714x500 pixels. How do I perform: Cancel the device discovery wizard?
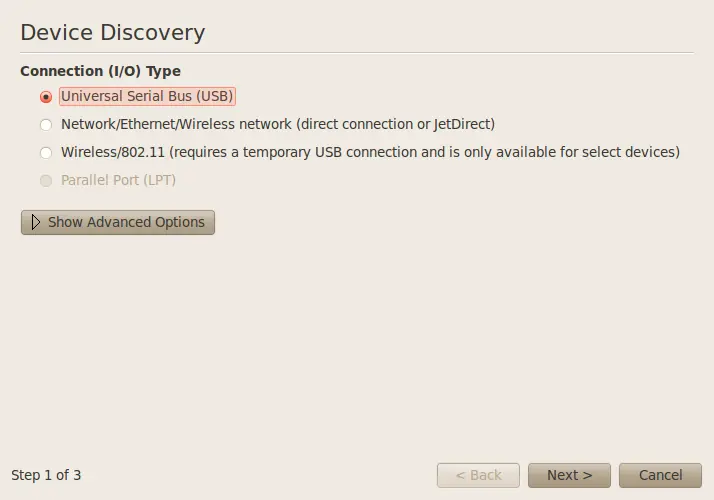click(660, 475)
